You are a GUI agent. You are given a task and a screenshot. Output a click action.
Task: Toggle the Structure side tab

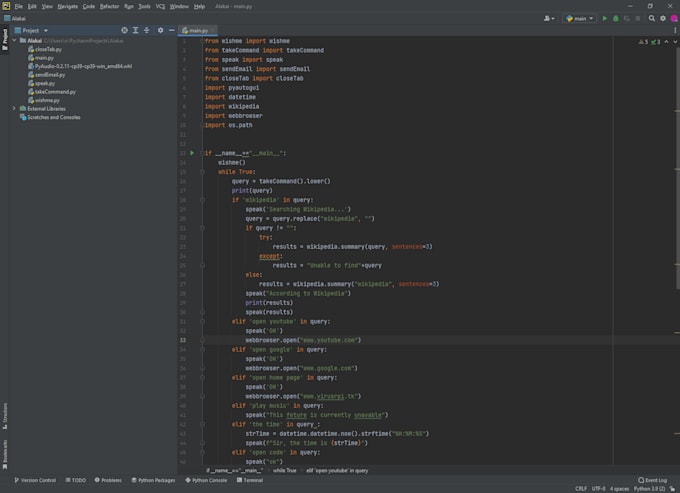pyautogui.click(x=5, y=416)
